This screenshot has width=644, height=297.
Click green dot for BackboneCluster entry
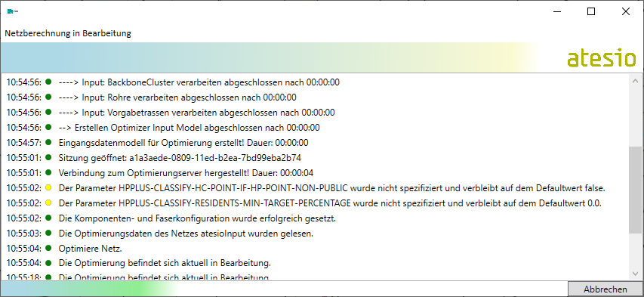pos(48,82)
